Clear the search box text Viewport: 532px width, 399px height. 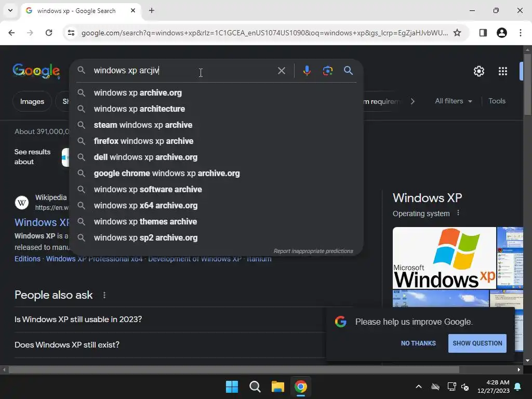point(281,71)
